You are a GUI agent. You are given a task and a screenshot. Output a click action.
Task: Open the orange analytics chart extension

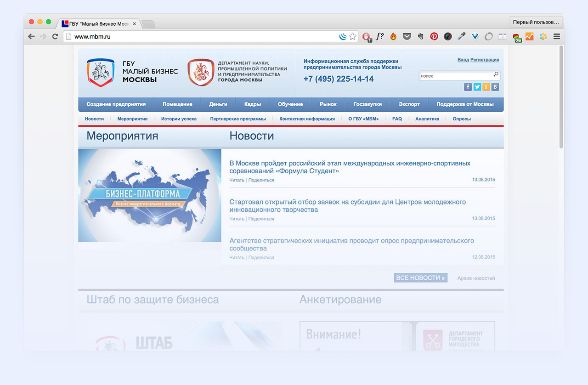529,36
